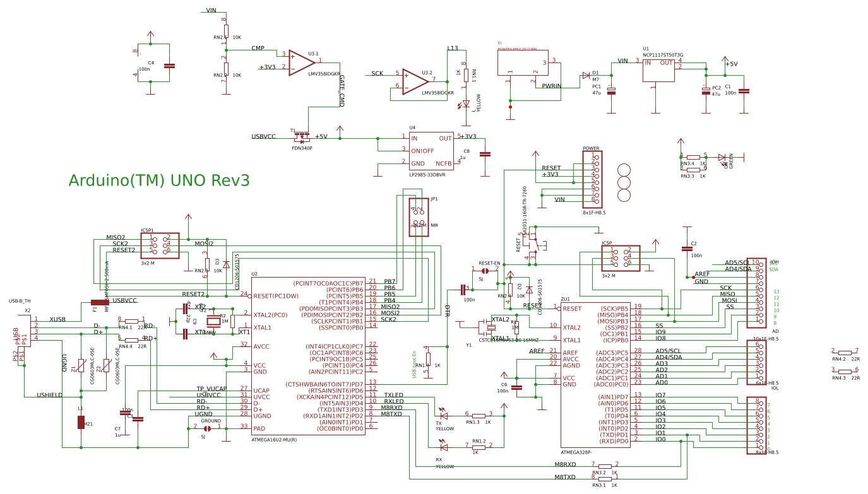Click the Arduino(TM) UNO Rev3 title text
The width and height of the screenshot is (868, 494).
pyautogui.click(x=159, y=180)
